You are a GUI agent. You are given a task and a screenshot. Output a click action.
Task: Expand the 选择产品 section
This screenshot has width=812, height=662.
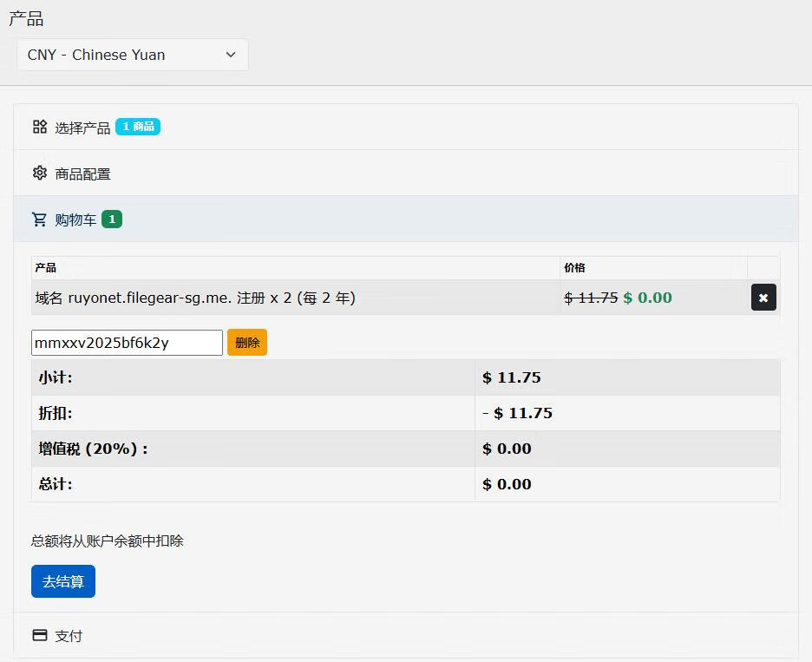coord(83,128)
